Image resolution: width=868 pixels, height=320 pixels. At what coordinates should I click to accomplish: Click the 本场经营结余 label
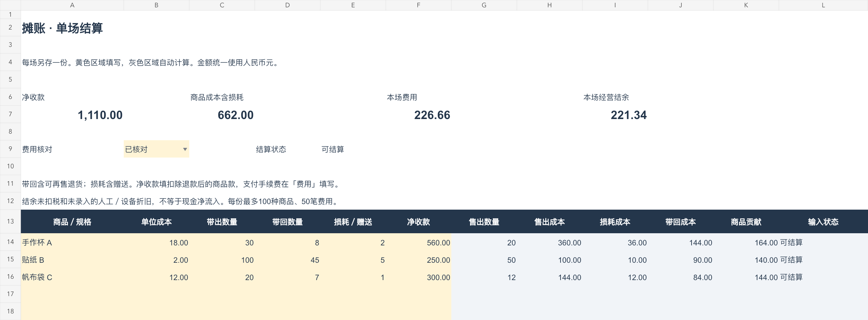(x=606, y=97)
